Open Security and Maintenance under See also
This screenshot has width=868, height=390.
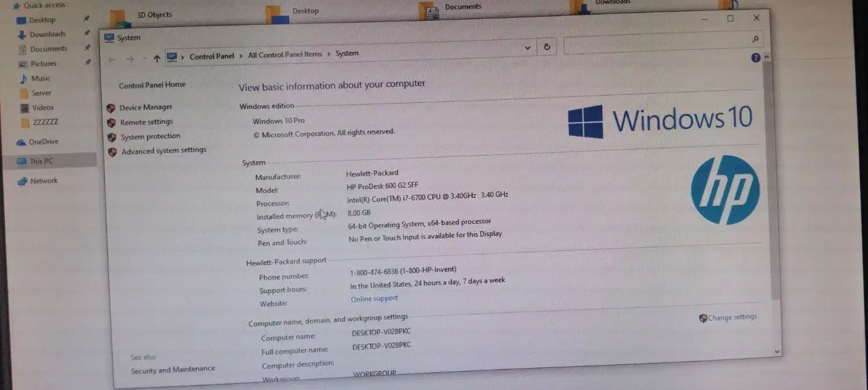(172, 370)
